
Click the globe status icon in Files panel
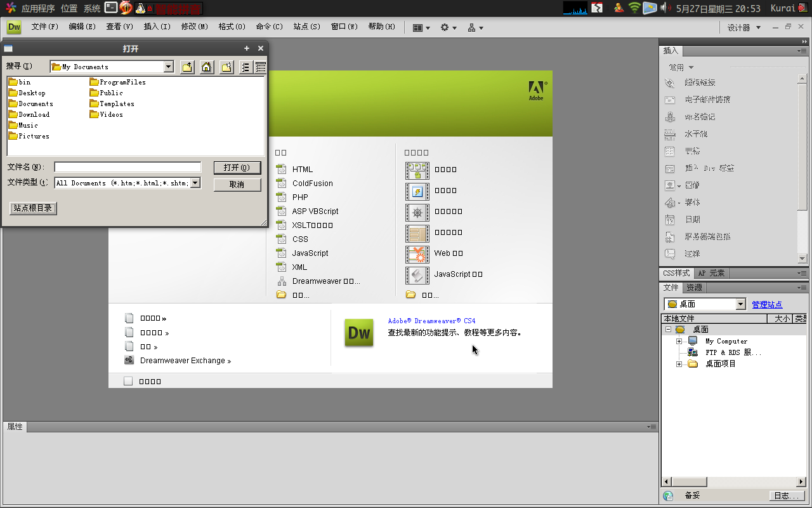[668, 496]
